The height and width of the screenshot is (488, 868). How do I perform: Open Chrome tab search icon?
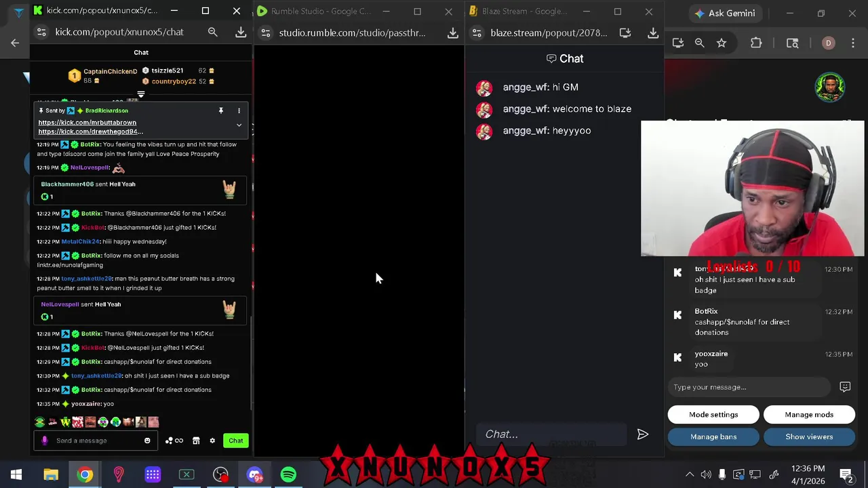pos(792,43)
